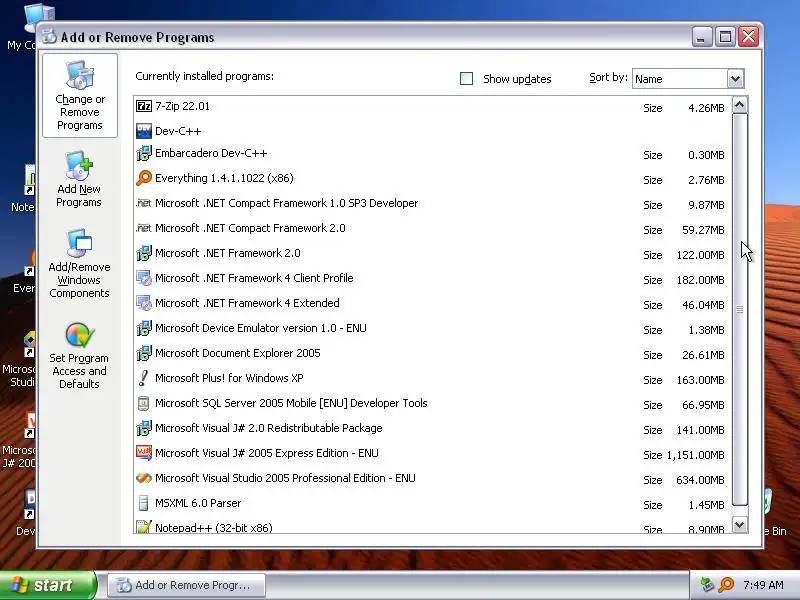
Task: Select Notepad++ (32-bit x86) entry
Action: [432, 527]
